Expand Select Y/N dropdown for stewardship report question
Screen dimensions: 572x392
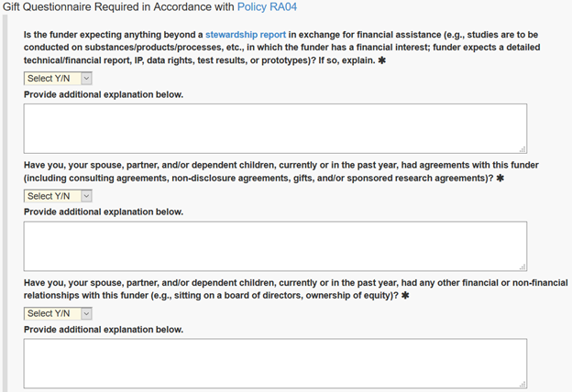[58, 79]
